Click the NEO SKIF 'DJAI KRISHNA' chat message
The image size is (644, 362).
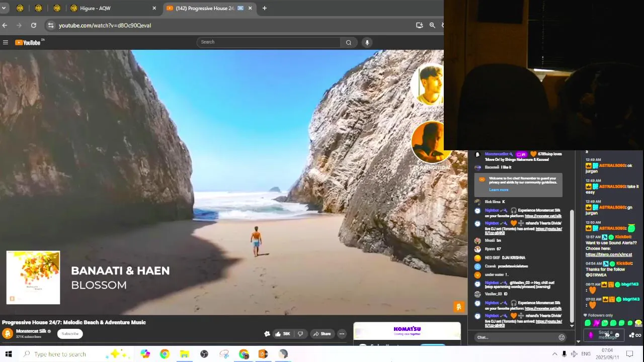505,258
